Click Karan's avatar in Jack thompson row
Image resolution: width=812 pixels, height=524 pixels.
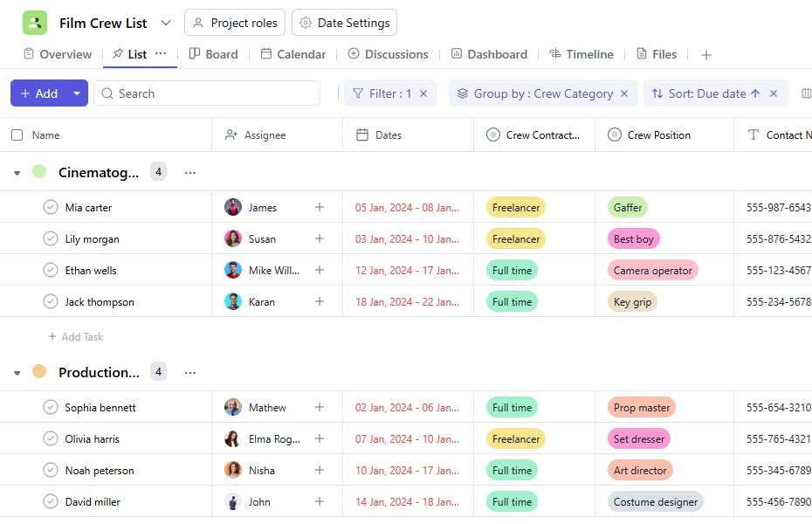tap(233, 302)
